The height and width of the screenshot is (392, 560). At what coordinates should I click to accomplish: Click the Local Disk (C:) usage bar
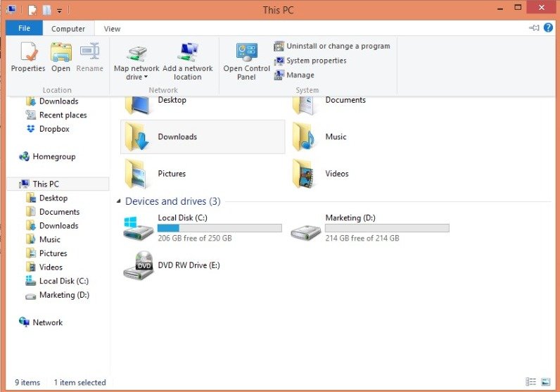click(x=219, y=228)
